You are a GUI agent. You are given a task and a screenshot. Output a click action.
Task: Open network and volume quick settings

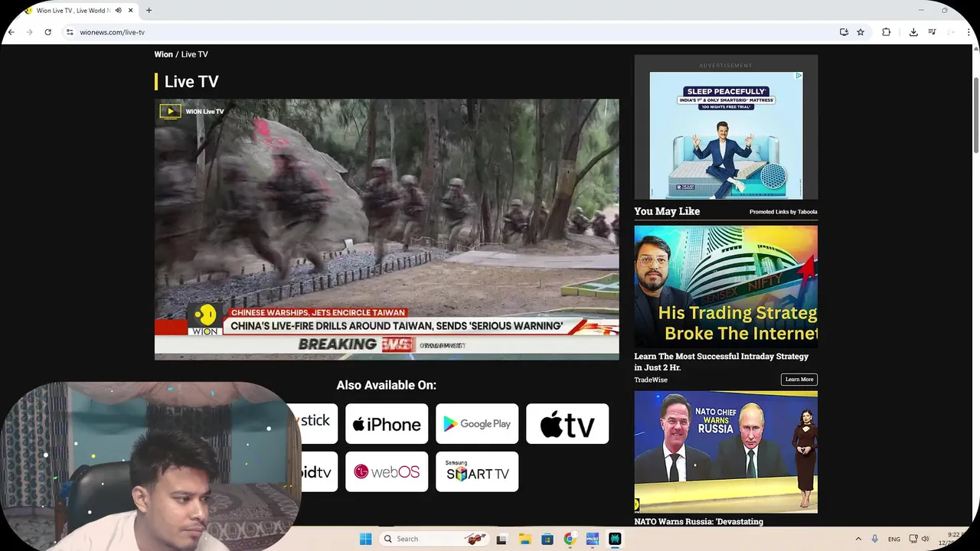click(x=919, y=539)
